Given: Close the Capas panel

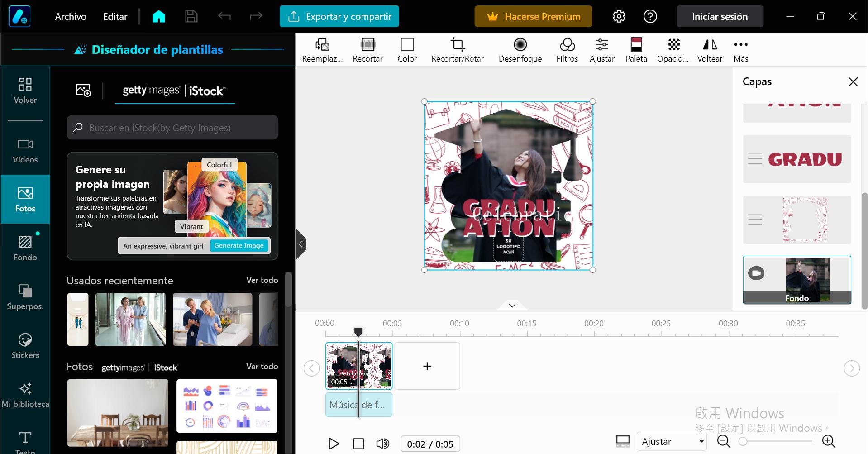Looking at the screenshot, I should pos(853,82).
